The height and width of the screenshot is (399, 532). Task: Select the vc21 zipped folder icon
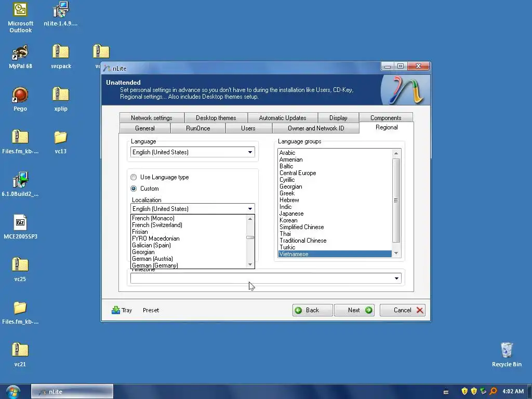(x=20, y=355)
